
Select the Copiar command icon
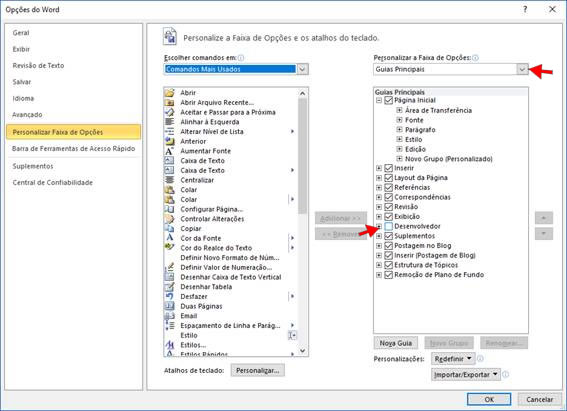tap(169, 228)
